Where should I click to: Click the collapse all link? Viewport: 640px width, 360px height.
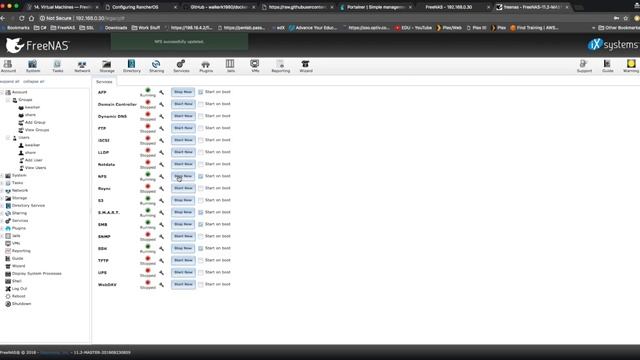coord(33,82)
